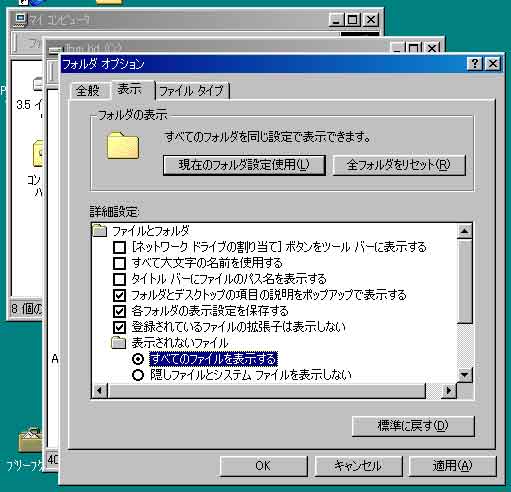Check すべて大文字の名前を使用する option
The height and width of the screenshot is (492, 511).
(119, 263)
